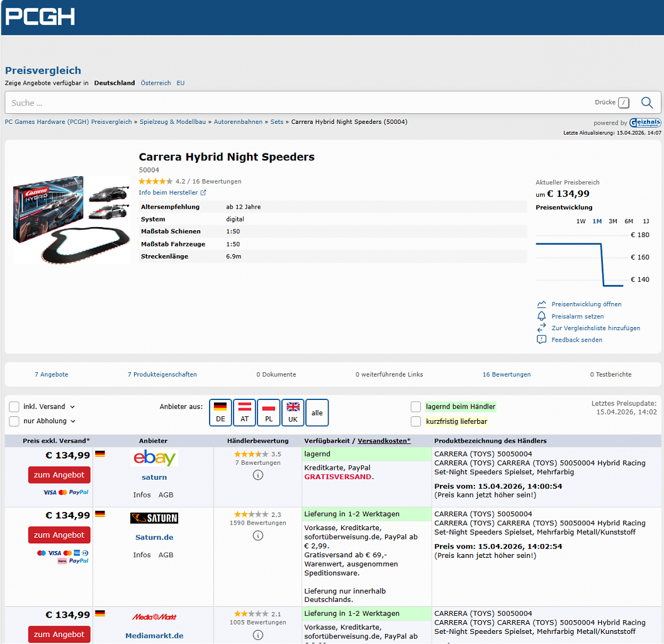Expand the nur Abholung dropdown arrow
The image size is (664, 644).
coord(73,421)
